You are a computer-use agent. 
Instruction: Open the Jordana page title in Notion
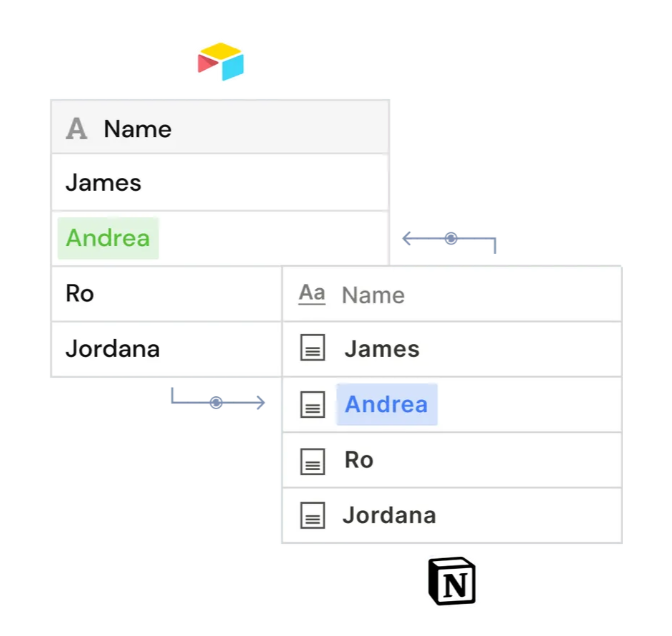coord(389,515)
